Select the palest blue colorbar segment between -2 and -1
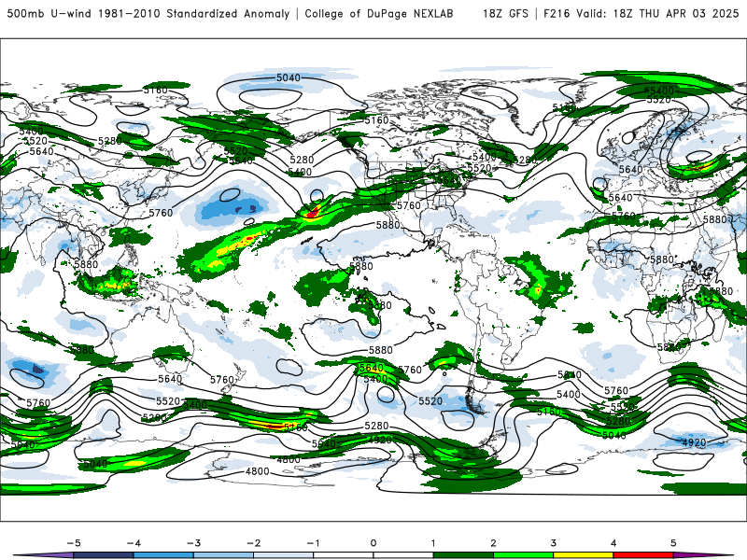The image size is (747, 560). (x=284, y=555)
